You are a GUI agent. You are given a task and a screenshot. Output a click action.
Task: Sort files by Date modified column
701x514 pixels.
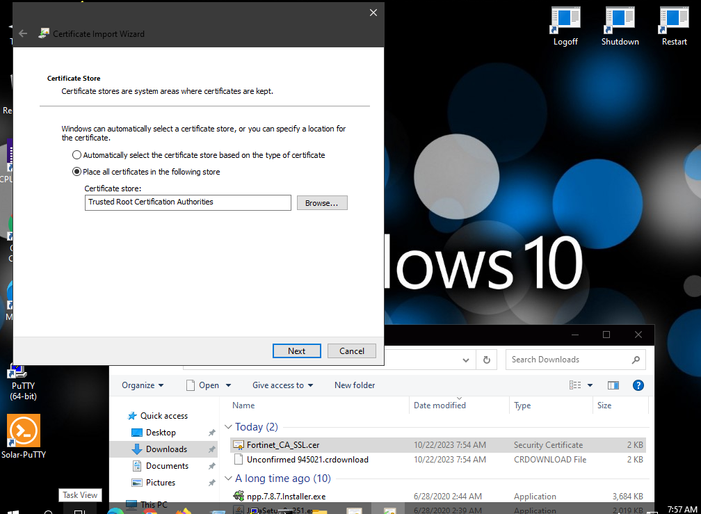(439, 405)
